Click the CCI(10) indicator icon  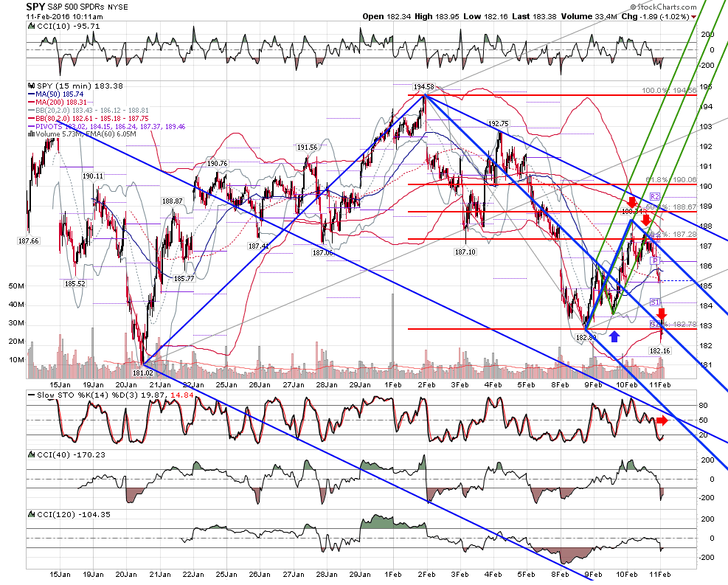coord(32,26)
